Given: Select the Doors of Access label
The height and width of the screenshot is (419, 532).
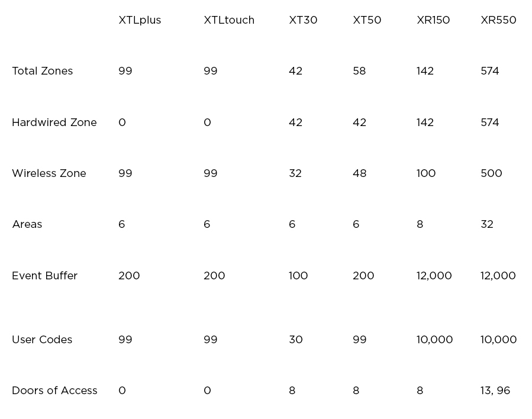Looking at the screenshot, I should coord(54,391).
